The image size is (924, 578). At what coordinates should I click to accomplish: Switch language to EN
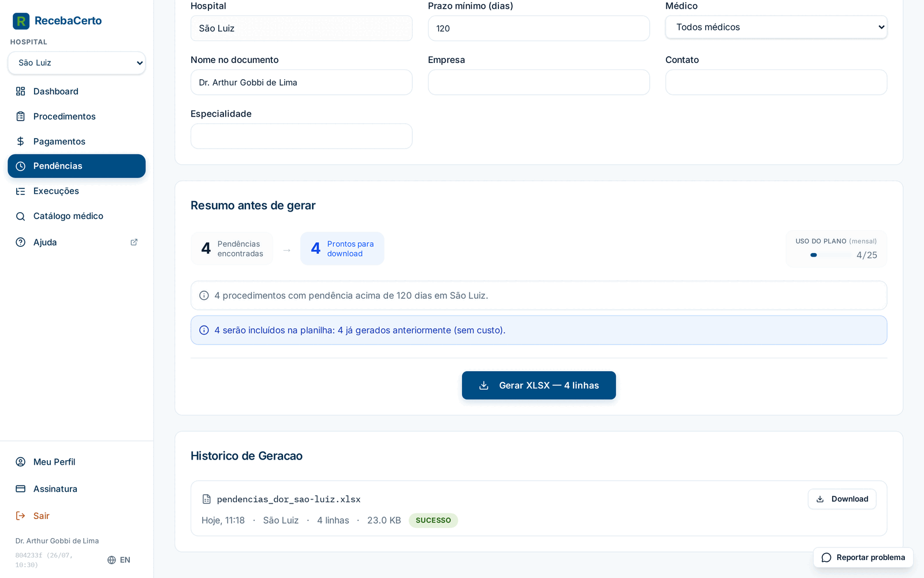[119, 560]
